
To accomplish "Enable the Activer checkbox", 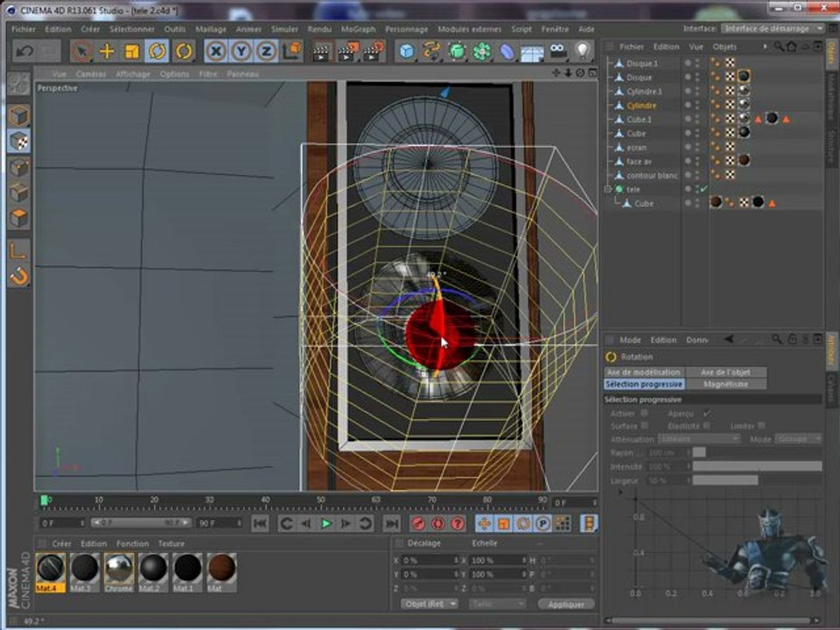I will click(645, 413).
